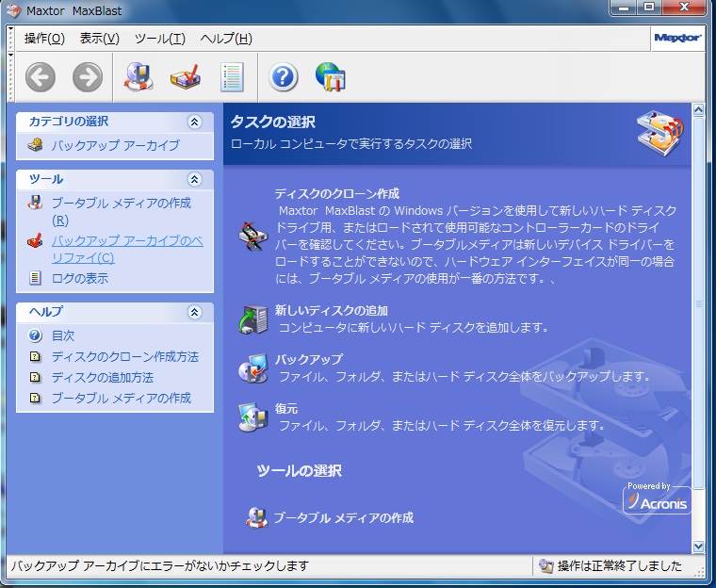Open the ヘルプ(H) menu
This screenshot has width=716, height=588.
tap(226, 39)
